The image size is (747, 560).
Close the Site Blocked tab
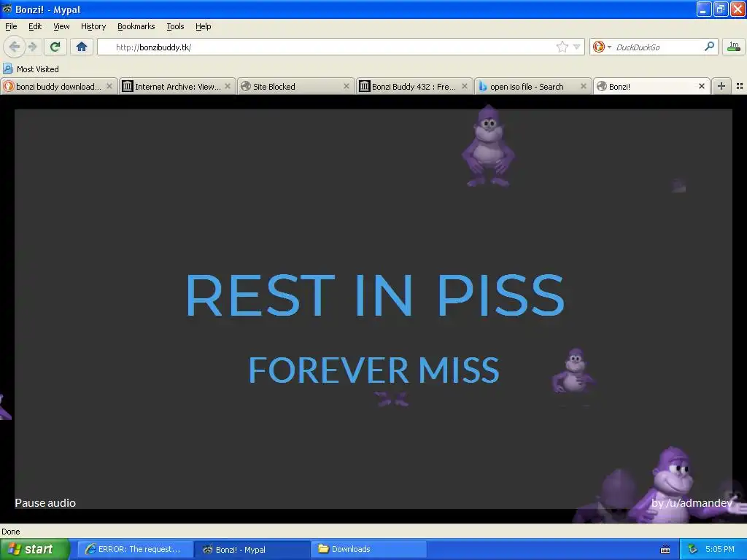(347, 86)
